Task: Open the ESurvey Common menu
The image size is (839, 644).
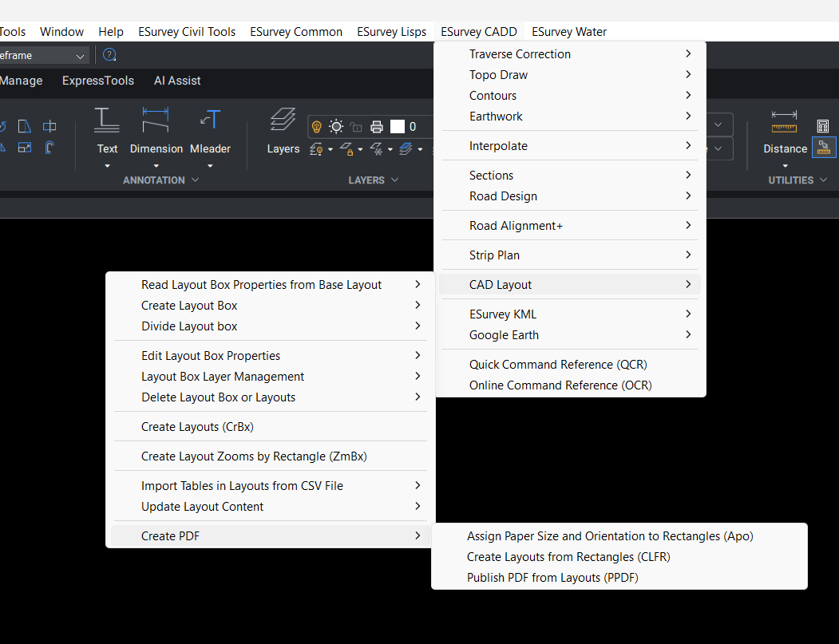Action: (x=296, y=32)
